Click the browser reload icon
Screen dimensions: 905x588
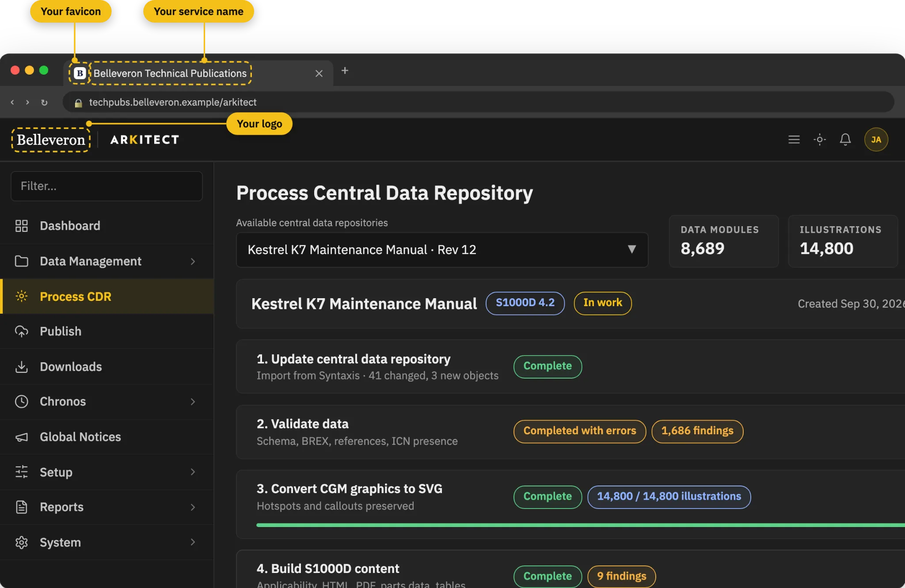(x=44, y=102)
